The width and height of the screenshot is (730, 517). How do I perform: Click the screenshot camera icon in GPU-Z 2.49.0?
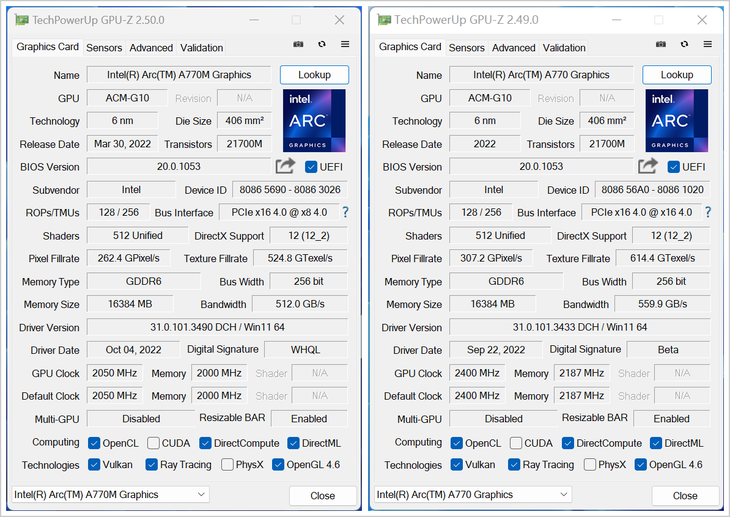pyautogui.click(x=661, y=44)
